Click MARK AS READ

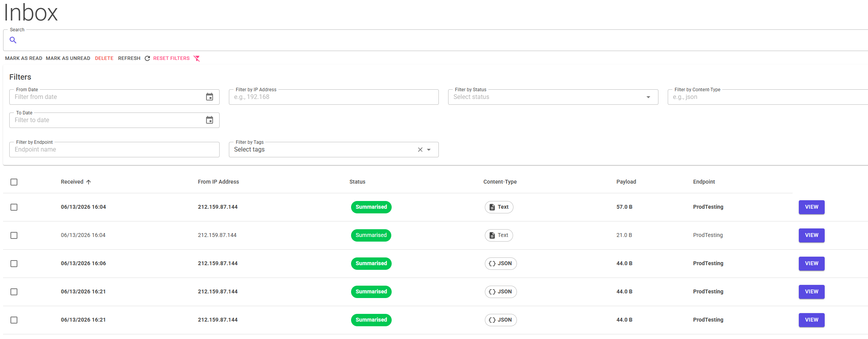point(24,58)
